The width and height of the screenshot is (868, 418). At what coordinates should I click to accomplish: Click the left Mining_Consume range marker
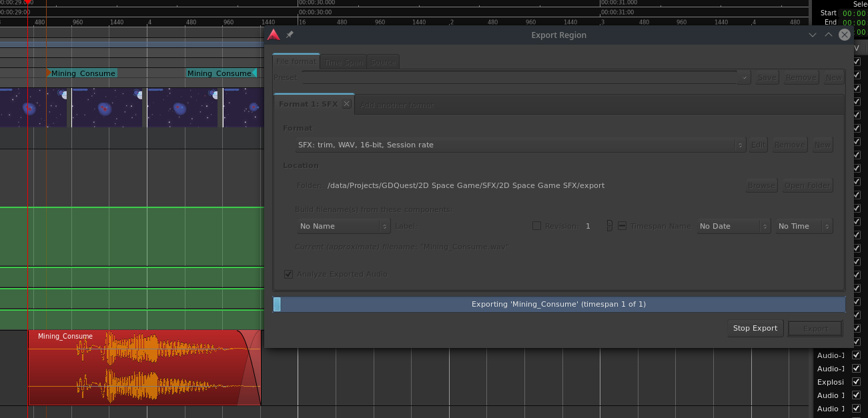pos(83,73)
